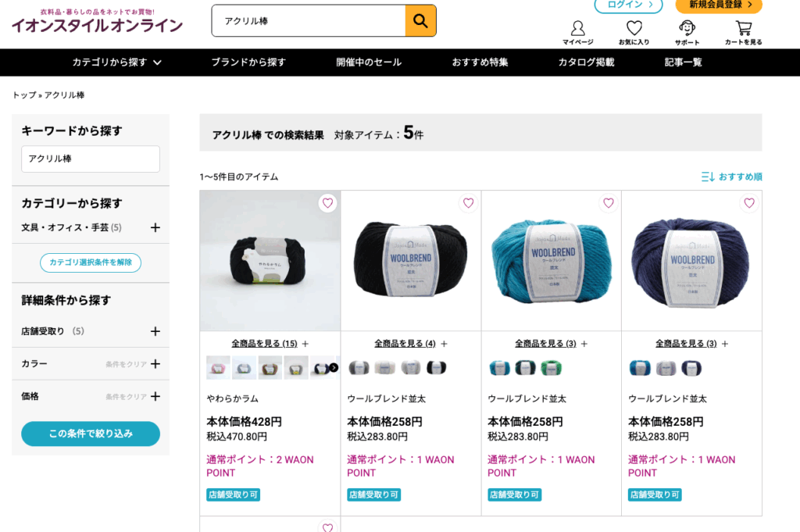Select pink swatch of やわらかラム
Viewport: 800px width, 532px height.
pyautogui.click(x=219, y=368)
